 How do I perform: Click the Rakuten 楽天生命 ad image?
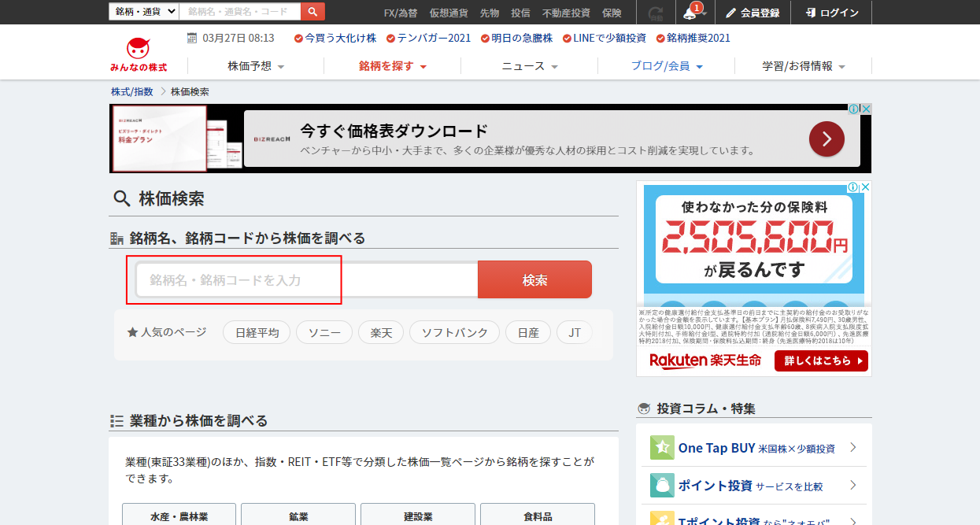coord(754,279)
